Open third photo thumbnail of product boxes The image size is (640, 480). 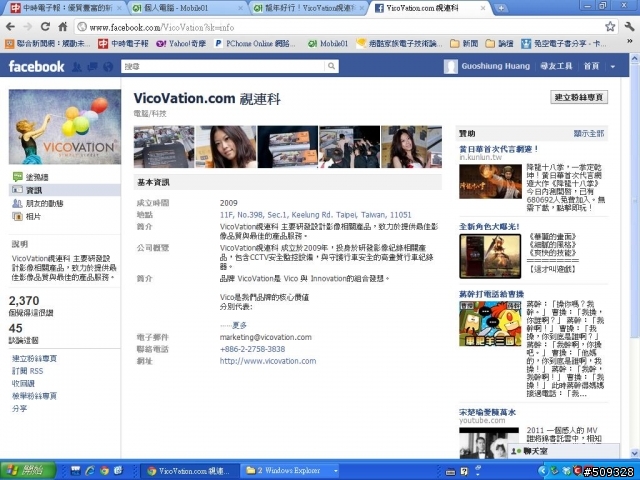288,147
